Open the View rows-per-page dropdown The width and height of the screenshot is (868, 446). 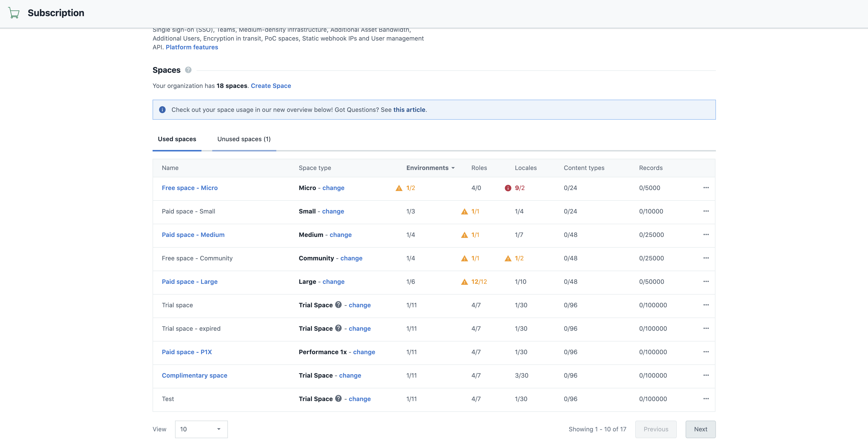click(x=201, y=429)
